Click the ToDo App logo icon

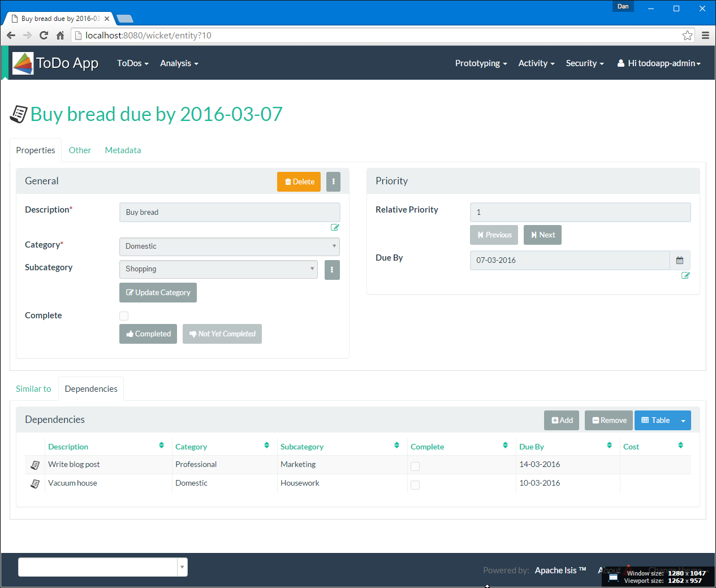click(23, 63)
